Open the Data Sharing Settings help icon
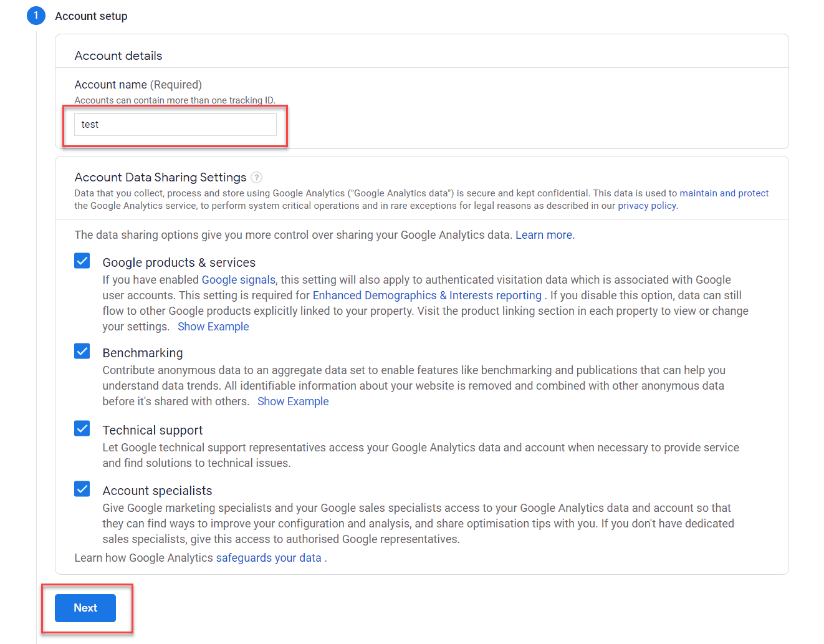824x644 pixels. [256, 178]
